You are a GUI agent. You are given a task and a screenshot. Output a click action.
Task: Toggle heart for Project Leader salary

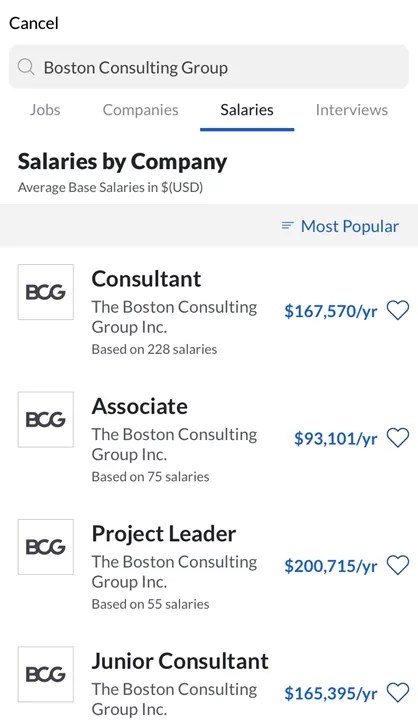398,565
